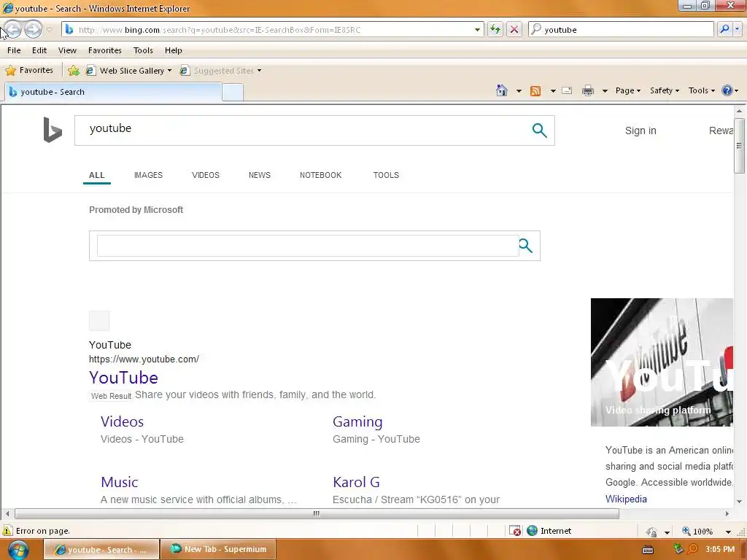Click Add to Favorites Bar star icon
This screenshot has height=560, width=747.
tap(74, 71)
